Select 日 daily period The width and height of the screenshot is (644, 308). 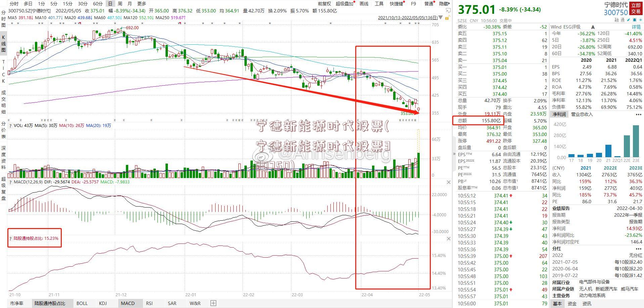click(110, 4)
